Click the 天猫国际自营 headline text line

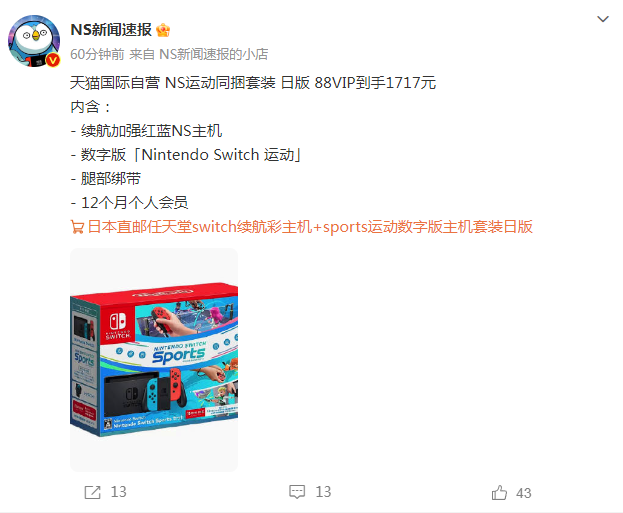[253, 83]
